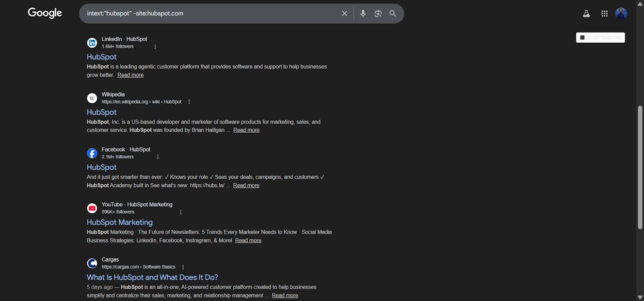Click the Cargas favicon
The height and width of the screenshot is (301, 644).
[x=92, y=263]
